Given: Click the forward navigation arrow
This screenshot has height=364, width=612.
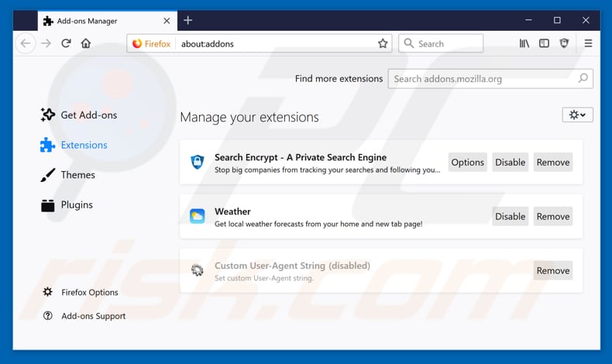Looking at the screenshot, I should coord(46,43).
